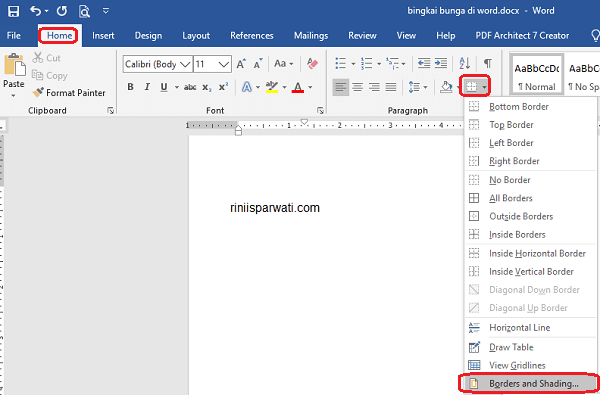Screen dimensions: 600x395
Task: Switch to the Review tab
Action: pyautogui.click(x=362, y=36)
